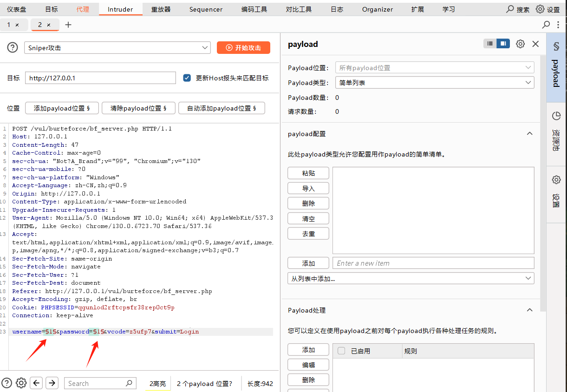Open the 扩展 tab
The width and height of the screenshot is (567, 392).
(x=417, y=9)
